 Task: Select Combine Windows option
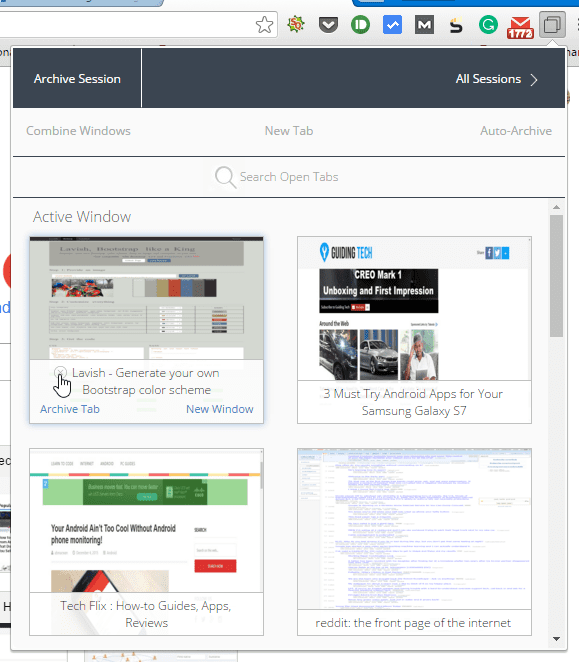(78, 131)
